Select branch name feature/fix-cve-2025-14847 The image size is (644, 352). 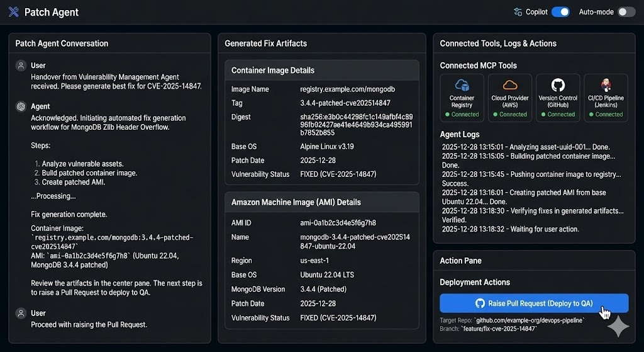click(x=499, y=329)
